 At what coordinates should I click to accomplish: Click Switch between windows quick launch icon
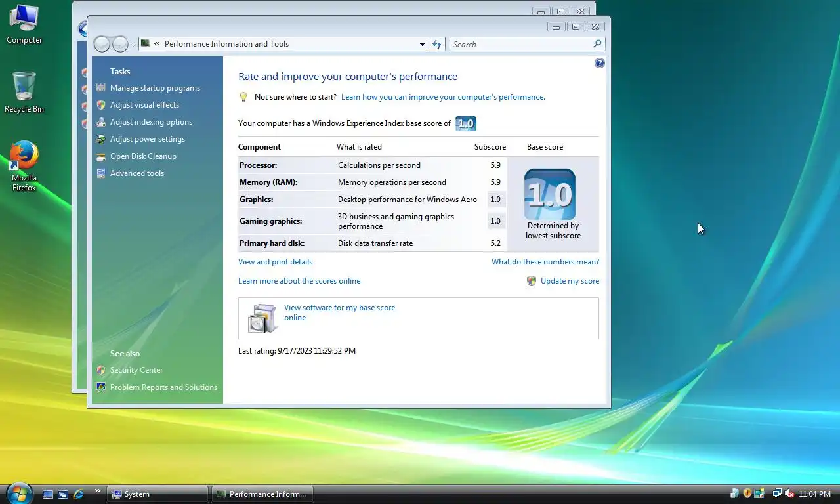[x=63, y=493]
